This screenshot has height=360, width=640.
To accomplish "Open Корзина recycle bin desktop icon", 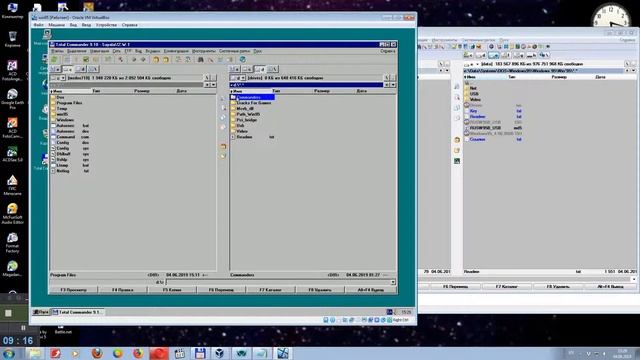I will tap(13, 40).
